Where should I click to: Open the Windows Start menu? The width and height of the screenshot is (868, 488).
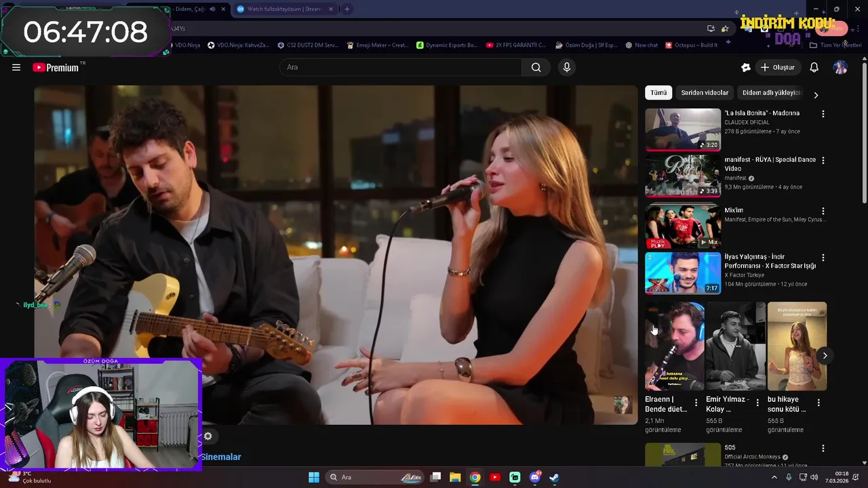314,477
